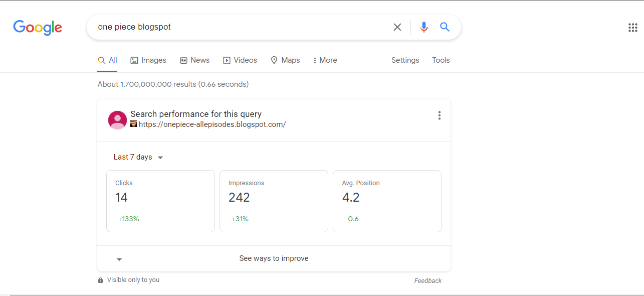The height and width of the screenshot is (296, 644).
Task: Click the profile avatar on the performance card
Action: (117, 120)
